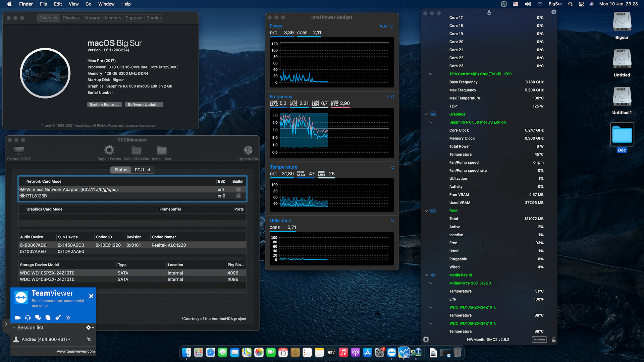Click the 2500MHz frequency stepper field
644x362 pixels.
539,339
